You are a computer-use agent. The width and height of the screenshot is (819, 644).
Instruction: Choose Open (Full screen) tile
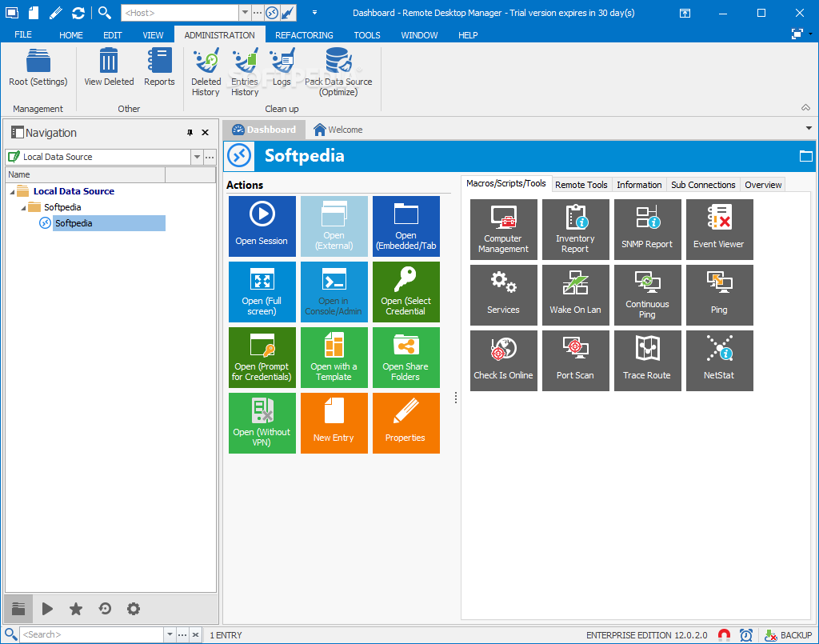(x=262, y=292)
